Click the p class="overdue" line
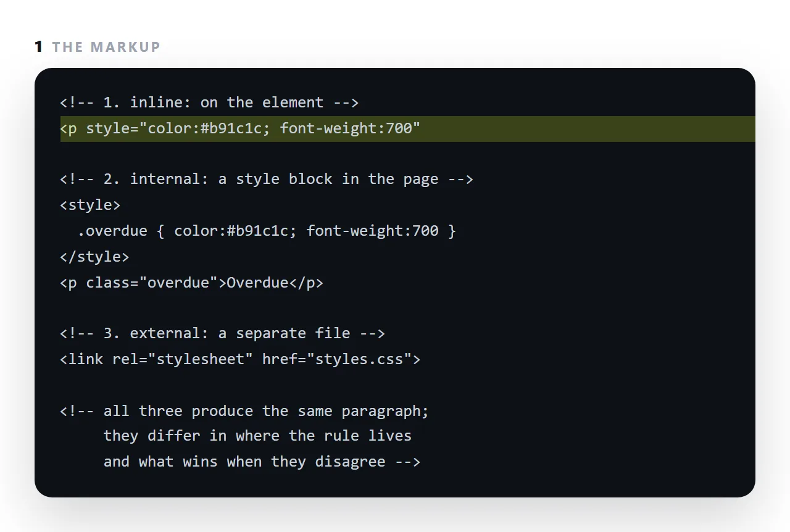Viewport: 790px width, 532px height. [191, 283]
